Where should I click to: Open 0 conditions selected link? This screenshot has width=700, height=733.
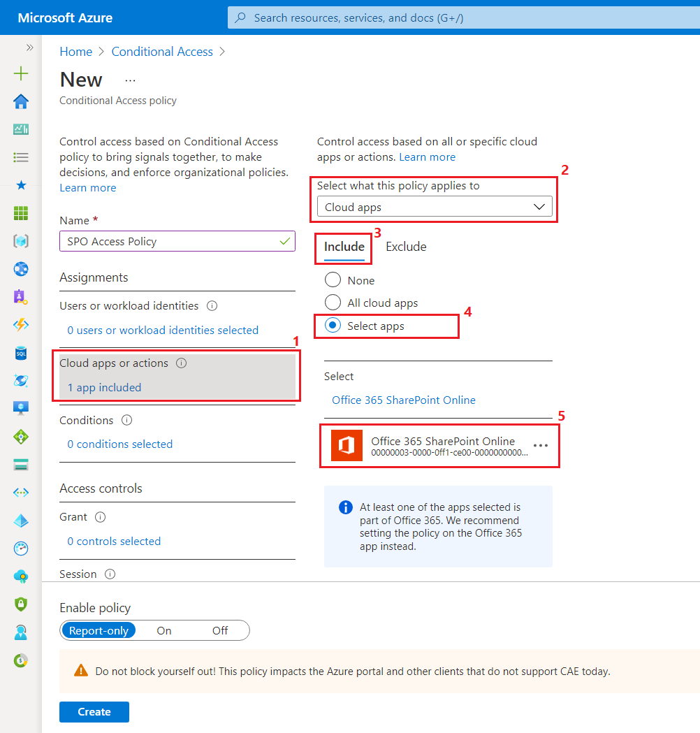119,444
